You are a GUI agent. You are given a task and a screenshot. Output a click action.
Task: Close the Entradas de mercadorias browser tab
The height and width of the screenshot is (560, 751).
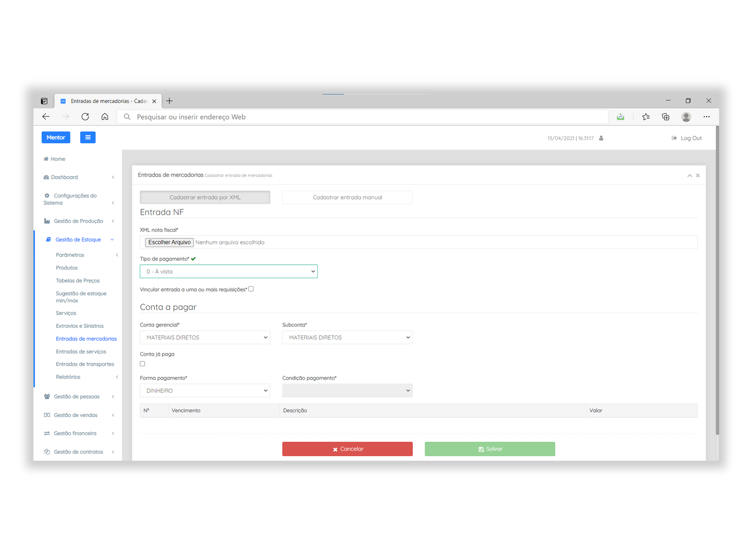[154, 101]
